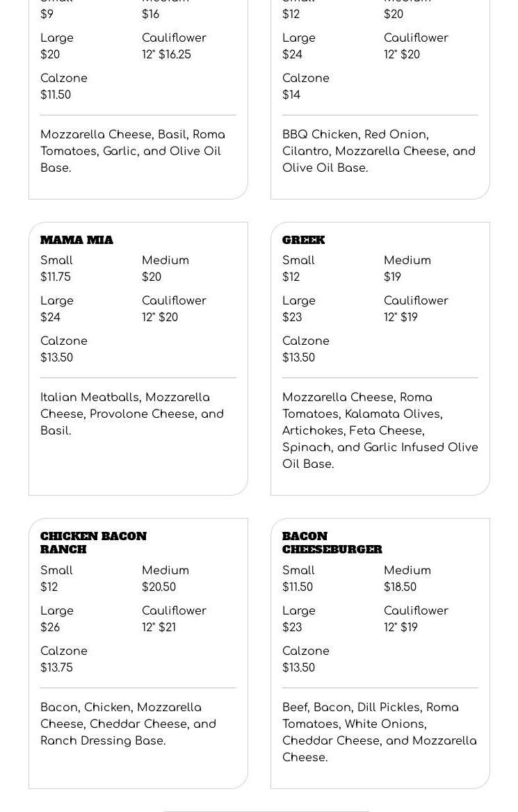Click the Ranch Dressing Base description
Viewport: 518px width, 812px height.
pyautogui.click(x=128, y=724)
